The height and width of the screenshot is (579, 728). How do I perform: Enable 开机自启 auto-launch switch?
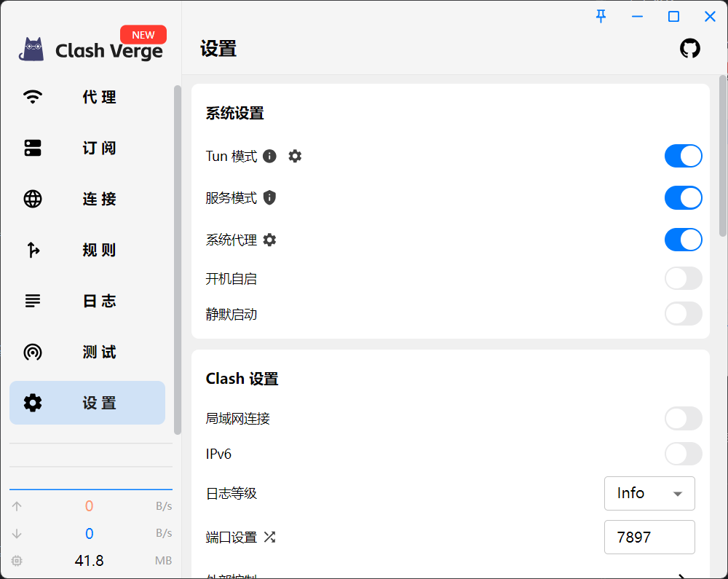(x=683, y=278)
